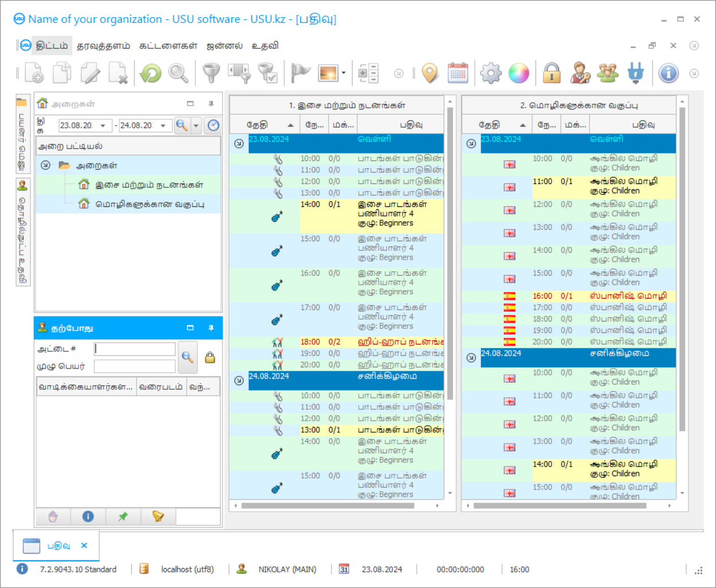Click the map location pin icon

point(430,73)
